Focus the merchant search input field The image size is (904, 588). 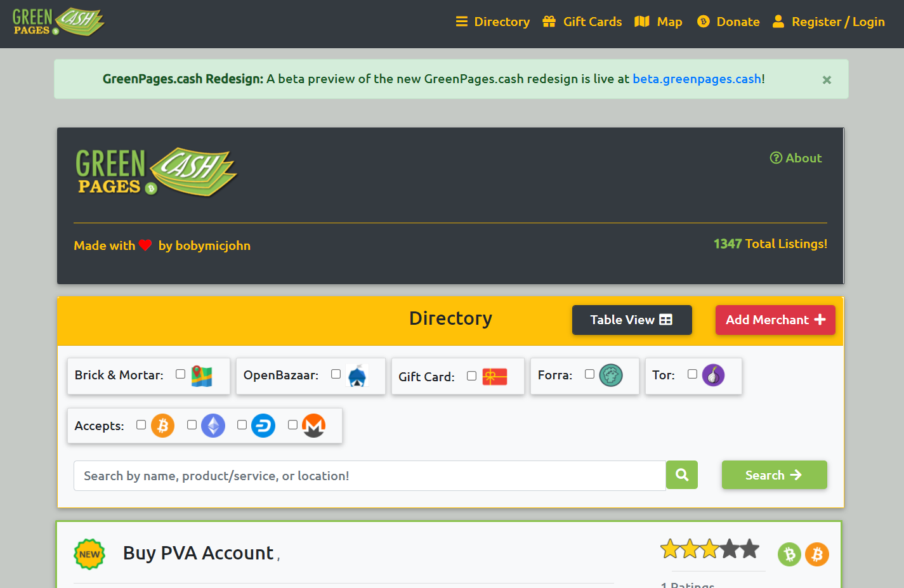point(370,476)
